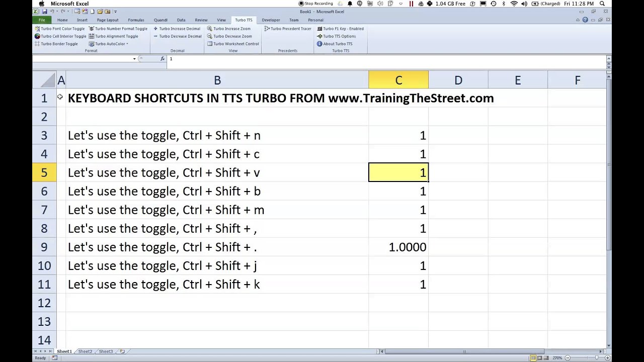Click Turbo Increase Decimal
Viewport: 644px width, 362px height.
click(x=177, y=29)
